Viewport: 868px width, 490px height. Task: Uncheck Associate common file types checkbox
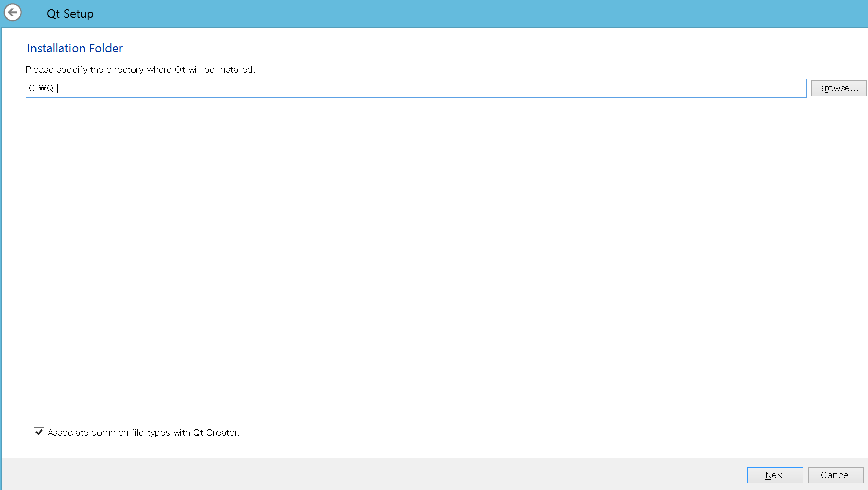tap(39, 432)
